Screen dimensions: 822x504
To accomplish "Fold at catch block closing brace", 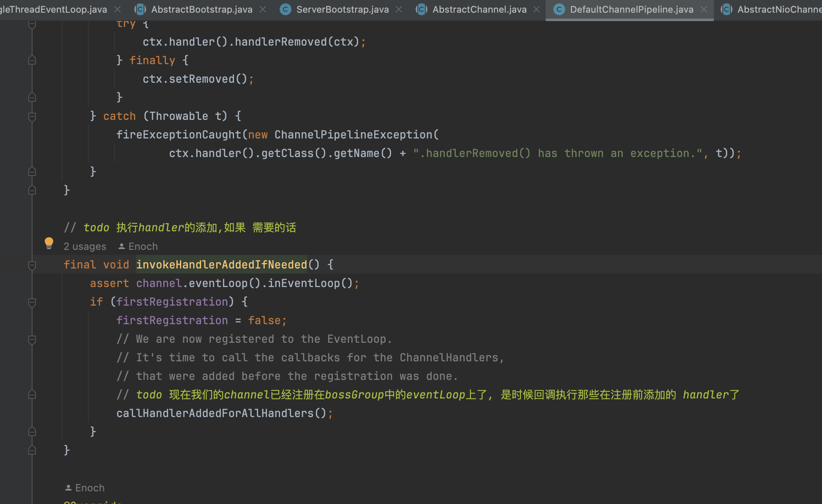I will pyautogui.click(x=32, y=172).
